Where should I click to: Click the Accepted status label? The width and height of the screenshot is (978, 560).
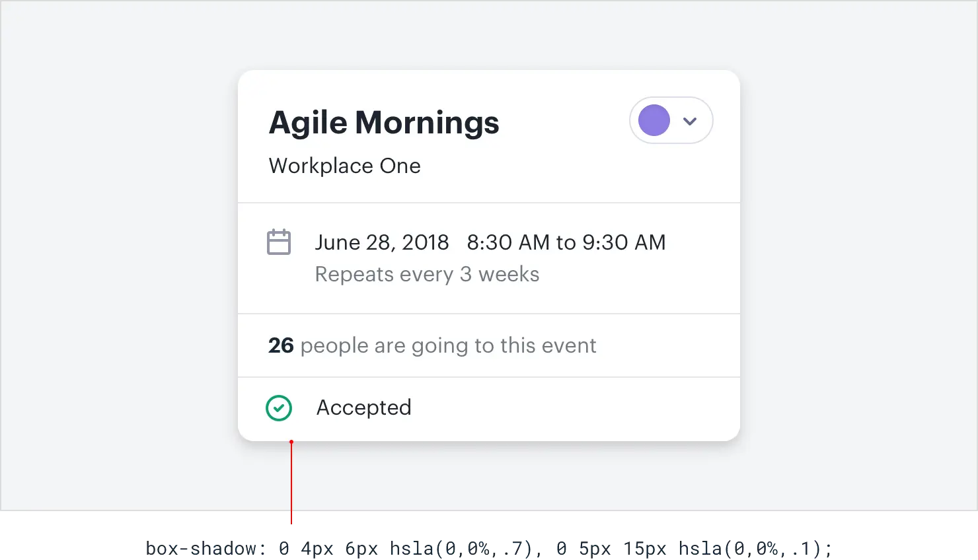[364, 407]
